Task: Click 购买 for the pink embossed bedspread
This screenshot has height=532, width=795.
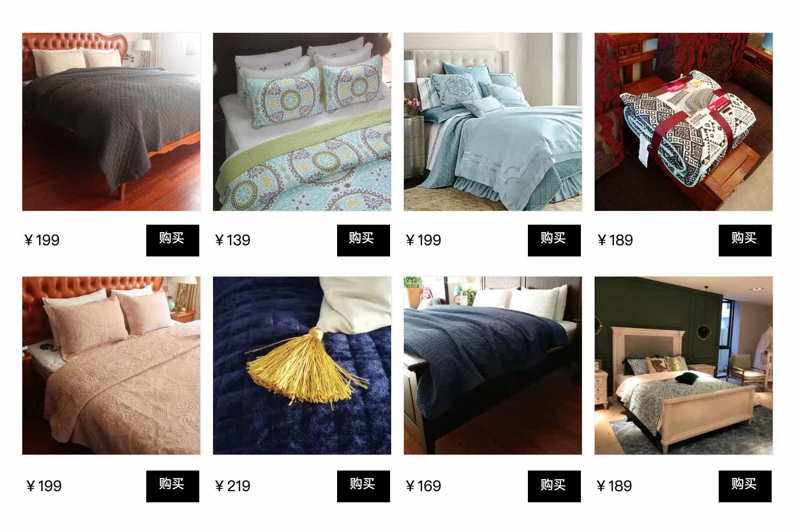Action: click(x=173, y=486)
